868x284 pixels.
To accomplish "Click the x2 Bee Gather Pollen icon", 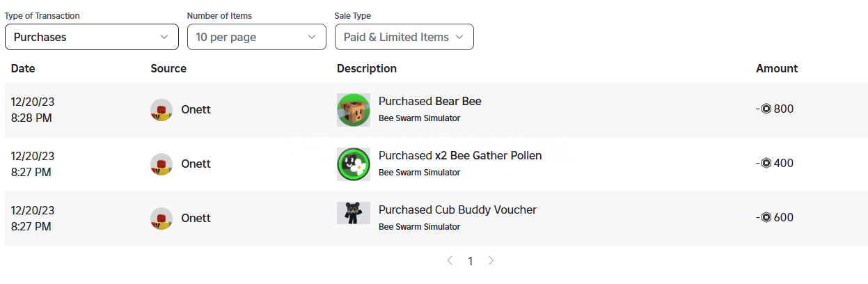I will click(354, 164).
